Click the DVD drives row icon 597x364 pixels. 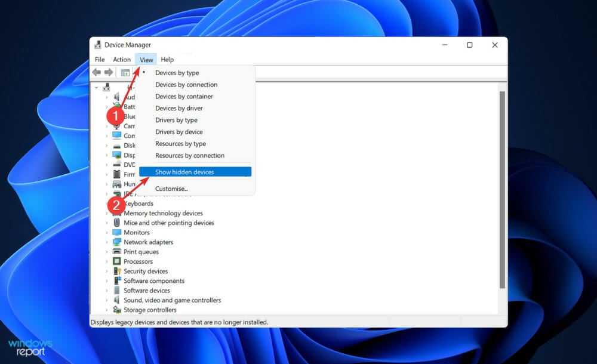pyautogui.click(x=117, y=165)
